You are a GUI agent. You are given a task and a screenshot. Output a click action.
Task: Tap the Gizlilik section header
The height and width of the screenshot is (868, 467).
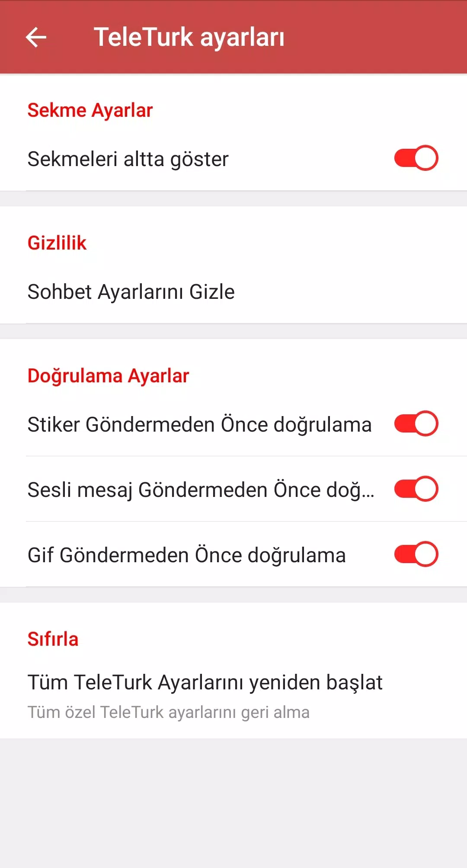pos(57,243)
